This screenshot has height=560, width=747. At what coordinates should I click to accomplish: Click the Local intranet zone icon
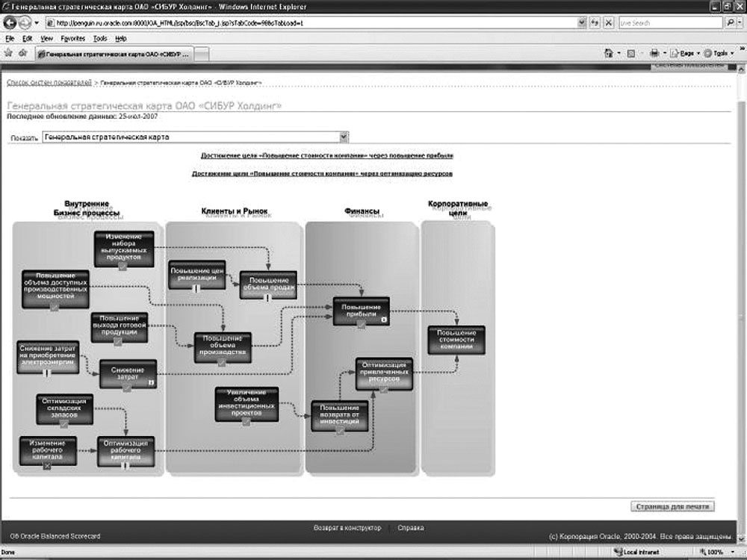point(619,552)
